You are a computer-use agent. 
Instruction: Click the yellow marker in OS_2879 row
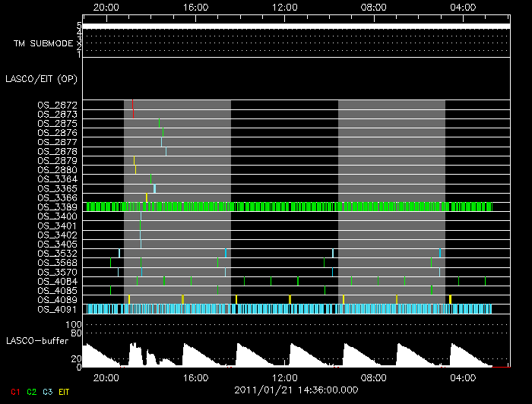(135, 160)
